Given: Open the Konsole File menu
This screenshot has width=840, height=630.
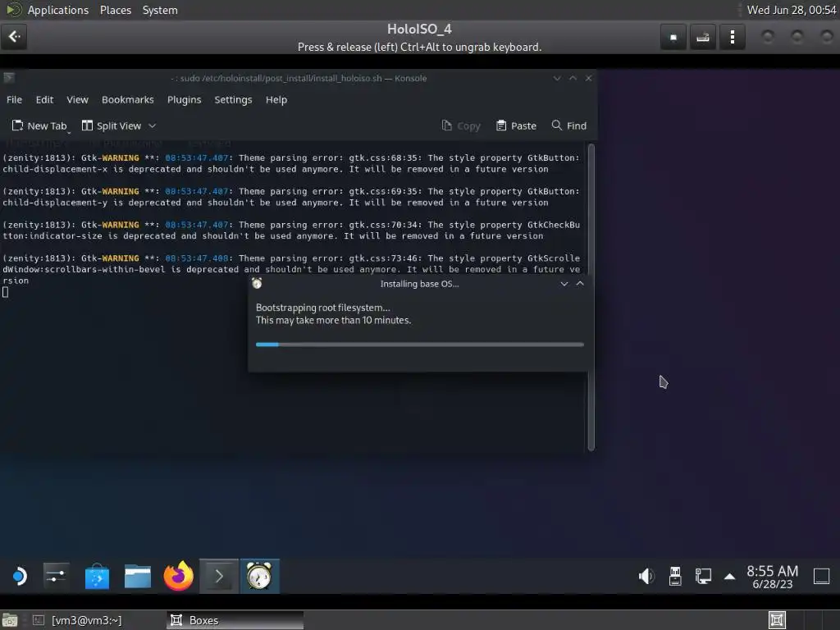Looking at the screenshot, I should click(15, 99).
